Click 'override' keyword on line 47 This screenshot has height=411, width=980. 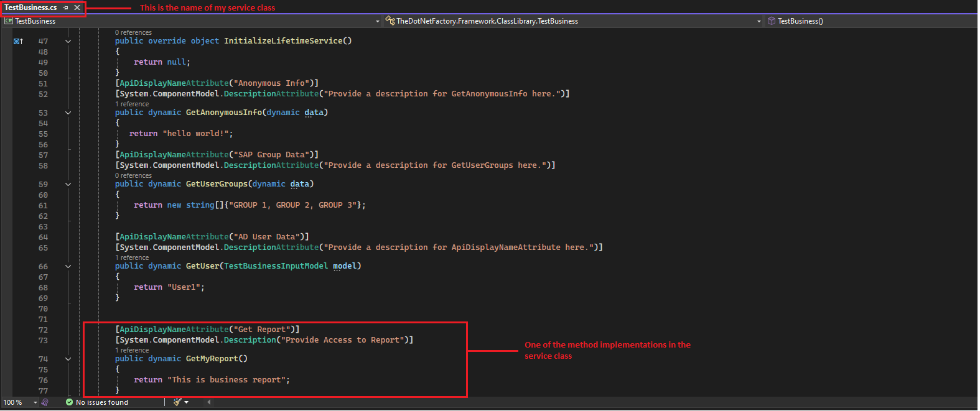pyautogui.click(x=167, y=41)
